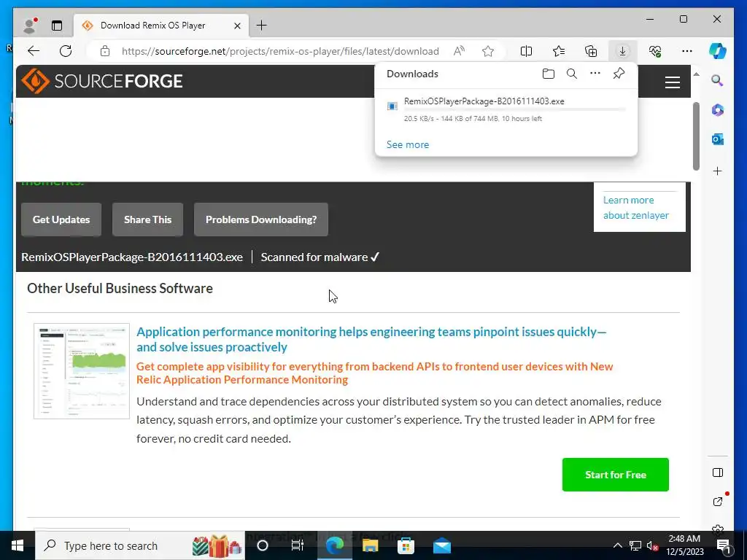Open Browser essentials heart icon

(x=655, y=51)
